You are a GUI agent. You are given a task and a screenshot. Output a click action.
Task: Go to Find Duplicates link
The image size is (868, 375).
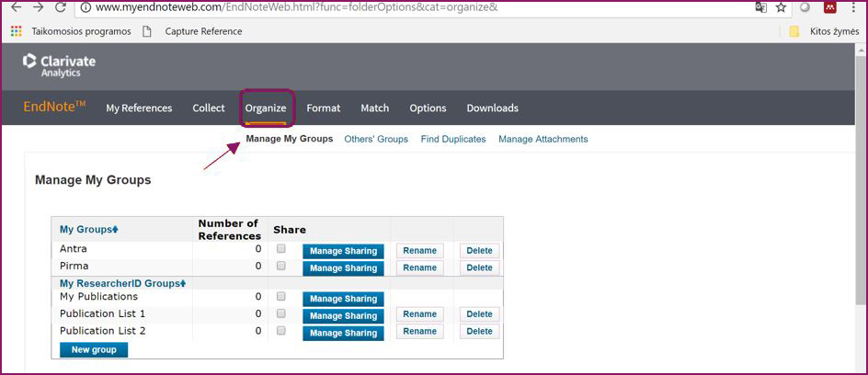tap(452, 140)
